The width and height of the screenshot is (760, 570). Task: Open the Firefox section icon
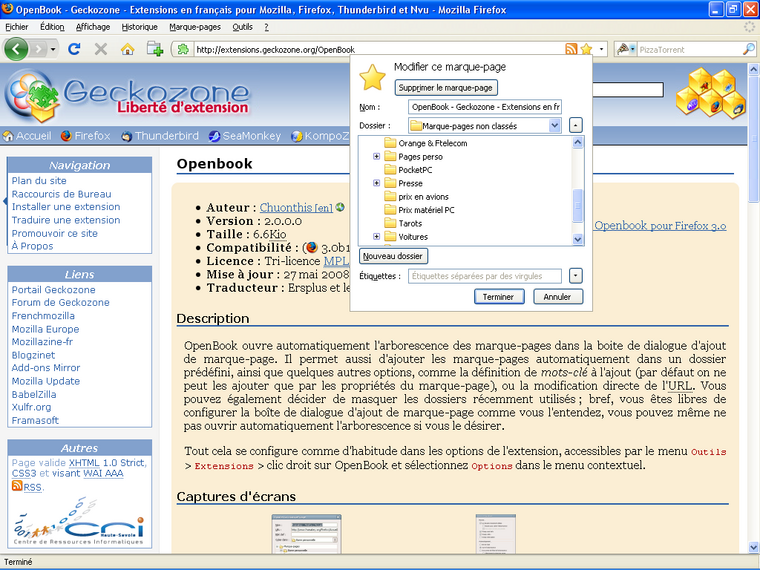pos(66,136)
